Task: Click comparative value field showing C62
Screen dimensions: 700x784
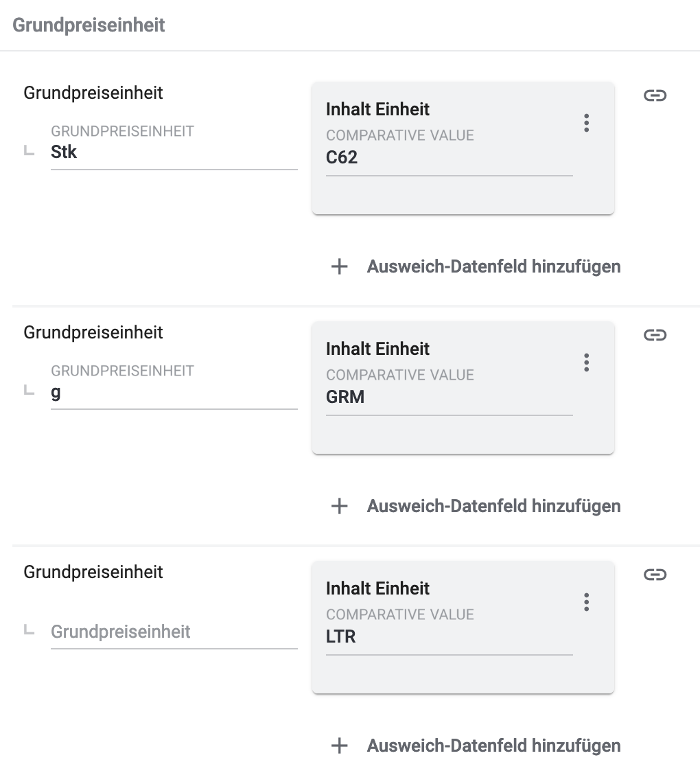Action: pyautogui.click(x=449, y=158)
